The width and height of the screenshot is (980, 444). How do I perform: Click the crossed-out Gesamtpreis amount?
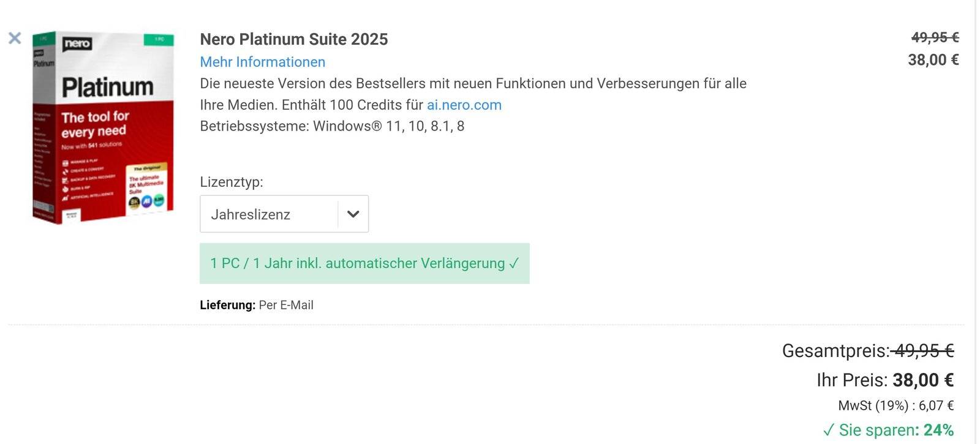[x=922, y=351]
